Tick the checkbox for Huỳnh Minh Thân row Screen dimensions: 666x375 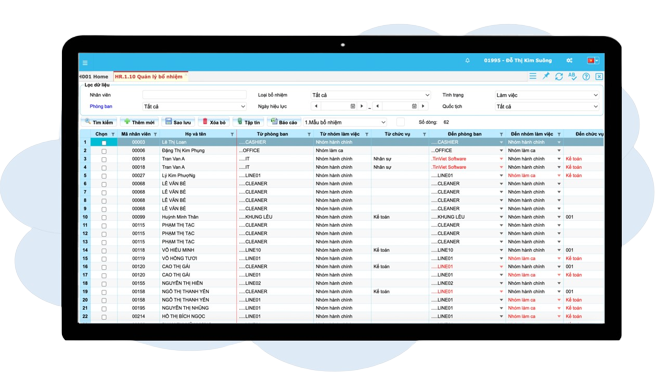104,217
